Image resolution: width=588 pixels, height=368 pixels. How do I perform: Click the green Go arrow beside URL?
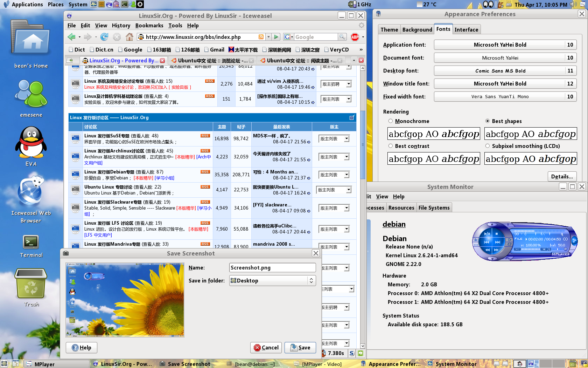(276, 37)
